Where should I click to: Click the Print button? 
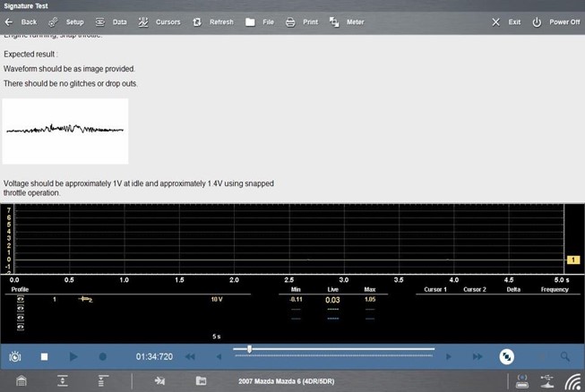coord(302,21)
